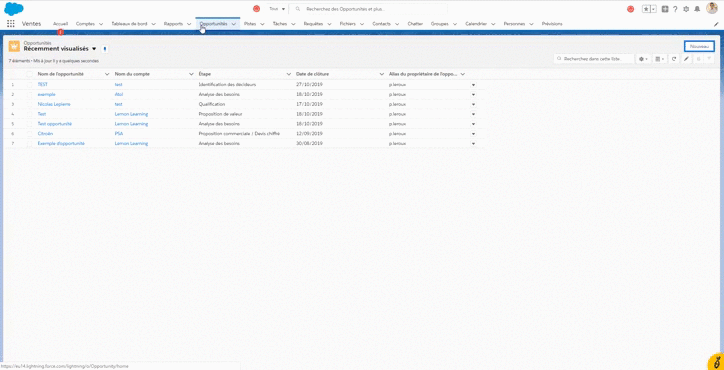
Task: Go to the Accueil tab
Action: click(x=60, y=24)
